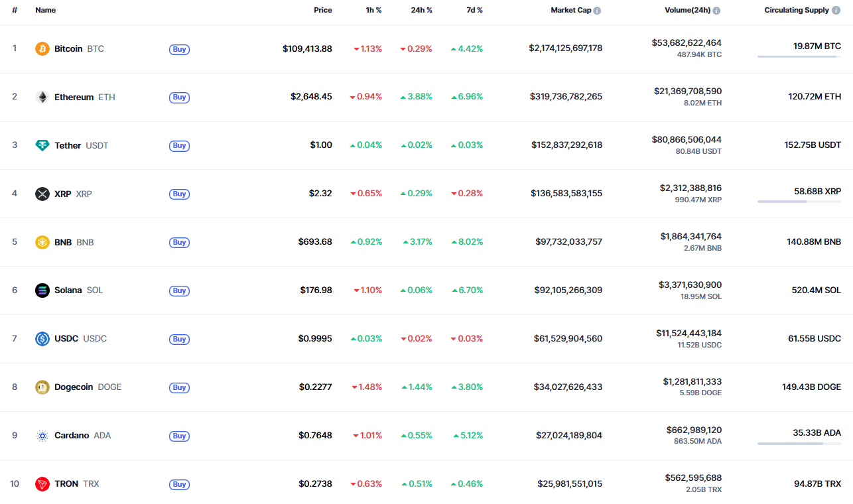Click Bitcoin's circulating supply progress bar
Screen dimensions: 853x504
[x=799, y=57]
